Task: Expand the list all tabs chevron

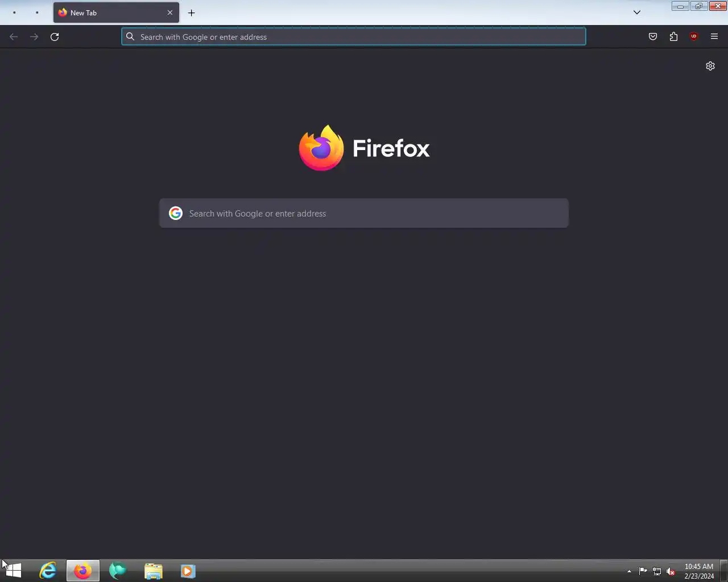Action: click(x=637, y=13)
